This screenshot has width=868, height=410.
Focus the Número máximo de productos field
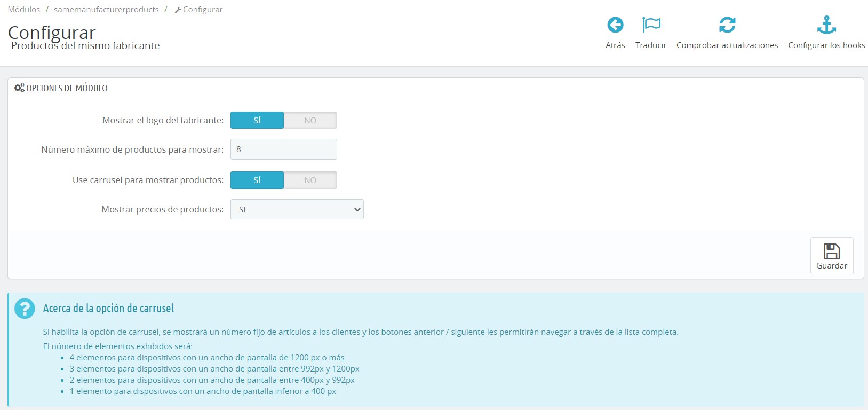click(283, 149)
